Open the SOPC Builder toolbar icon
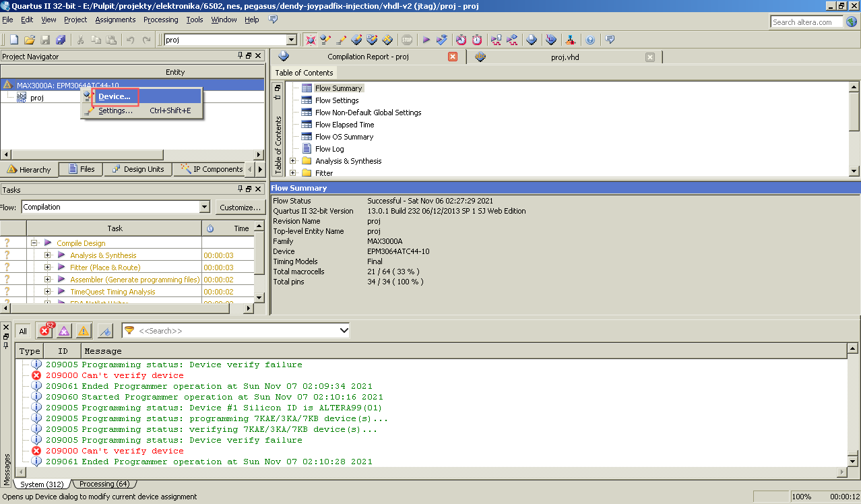Screen dimensions: 861x504 [x=571, y=40]
